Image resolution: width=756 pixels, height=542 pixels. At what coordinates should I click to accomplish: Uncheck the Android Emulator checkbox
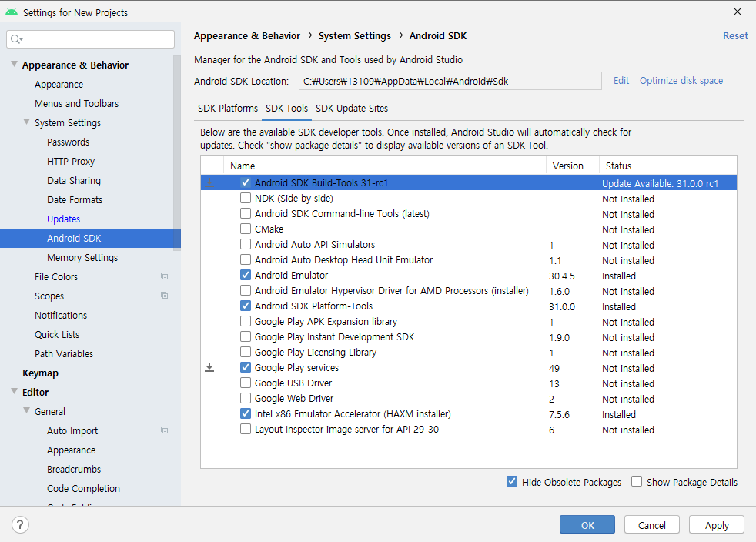246,276
